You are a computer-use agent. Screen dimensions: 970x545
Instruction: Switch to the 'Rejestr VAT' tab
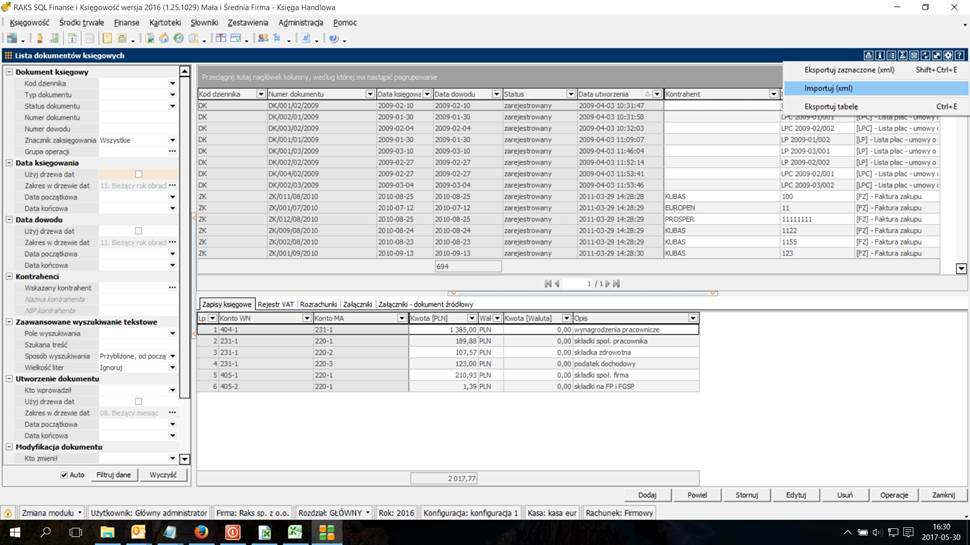(x=275, y=304)
